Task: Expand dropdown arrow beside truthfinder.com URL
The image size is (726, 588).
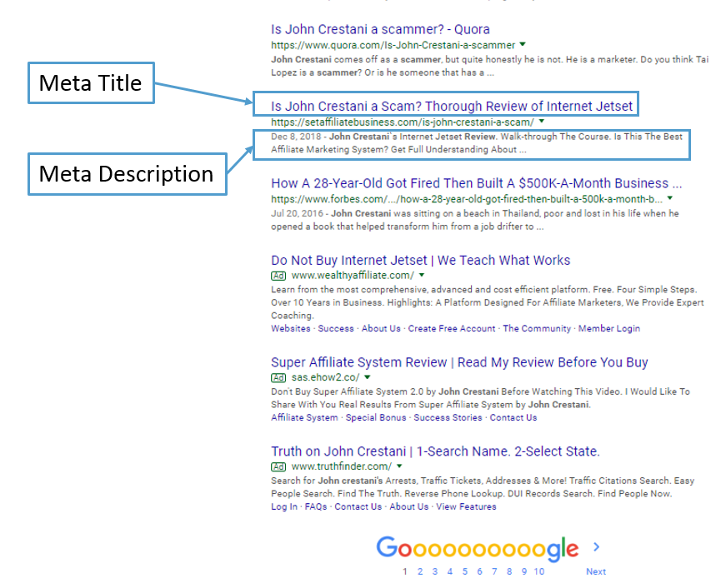Action: coord(399,466)
